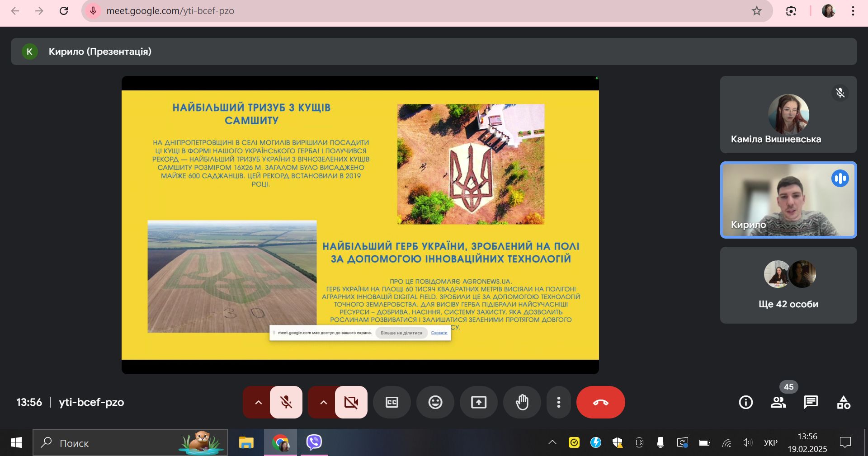Screen dimensions: 868x456
Task: Open the in-call chat panel
Action: pyautogui.click(x=811, y=402)
